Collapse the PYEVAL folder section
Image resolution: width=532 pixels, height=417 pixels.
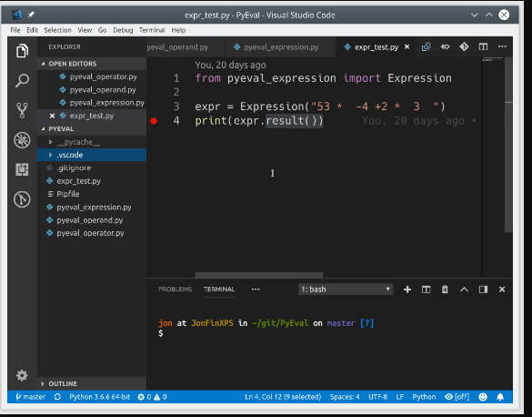[92, 128]
